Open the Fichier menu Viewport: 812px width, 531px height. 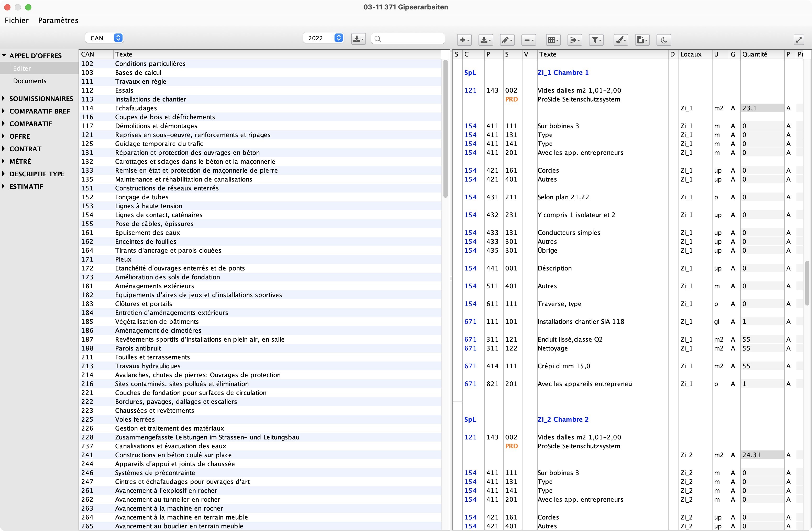(x=16, y=20)
